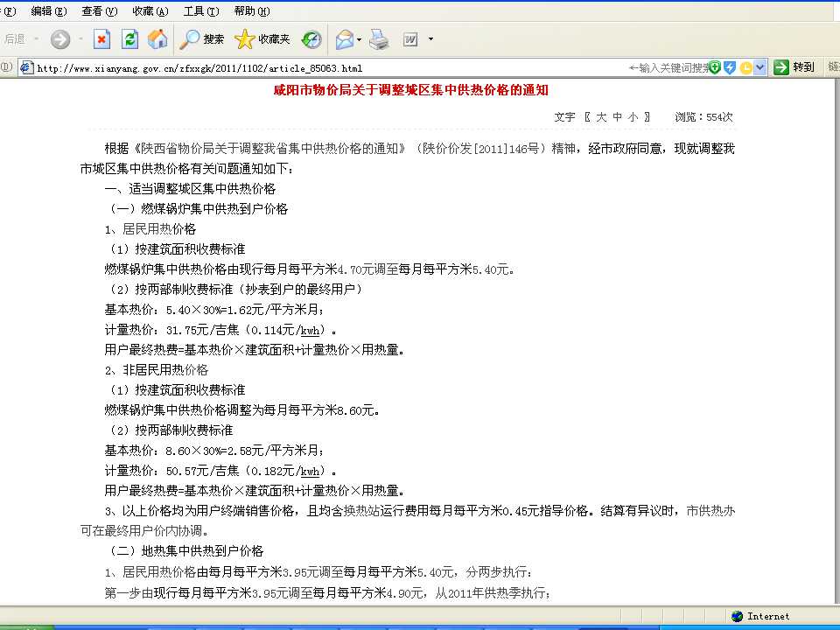This screenshot has height=630, width=840.
Task: Open the 帮助 (Help) menu
Action: (x=251, y=11)
